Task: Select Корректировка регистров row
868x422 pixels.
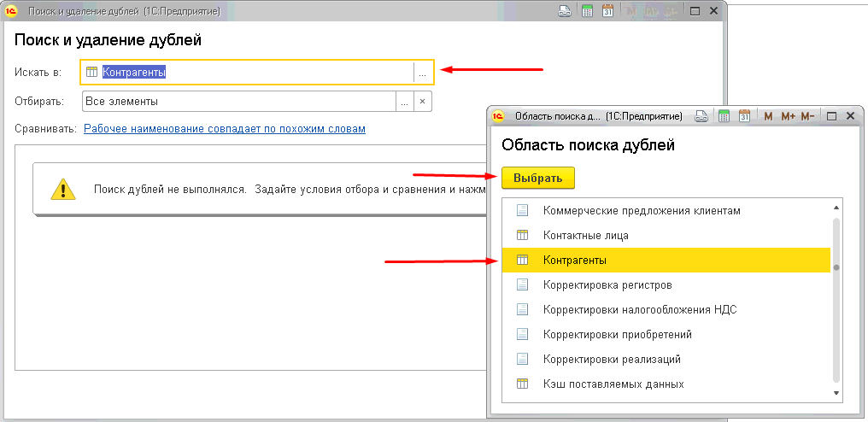Action: pos(666,284)
